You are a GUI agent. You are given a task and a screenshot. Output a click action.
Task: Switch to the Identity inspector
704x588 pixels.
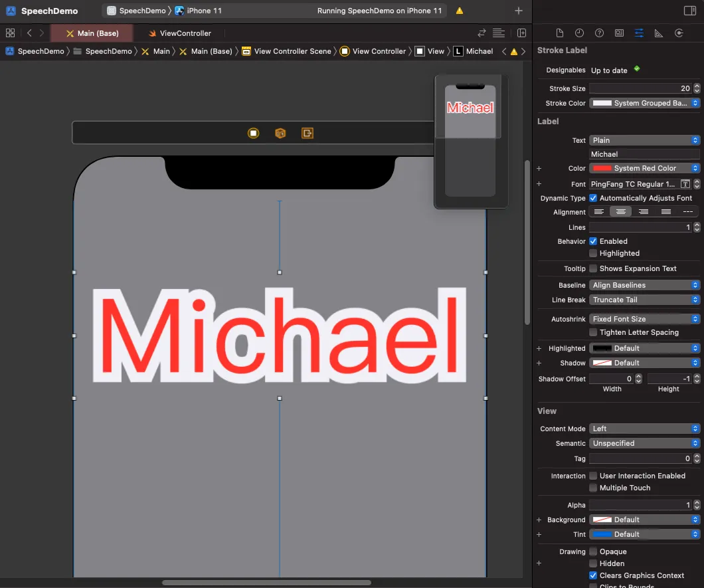(619, 33)
